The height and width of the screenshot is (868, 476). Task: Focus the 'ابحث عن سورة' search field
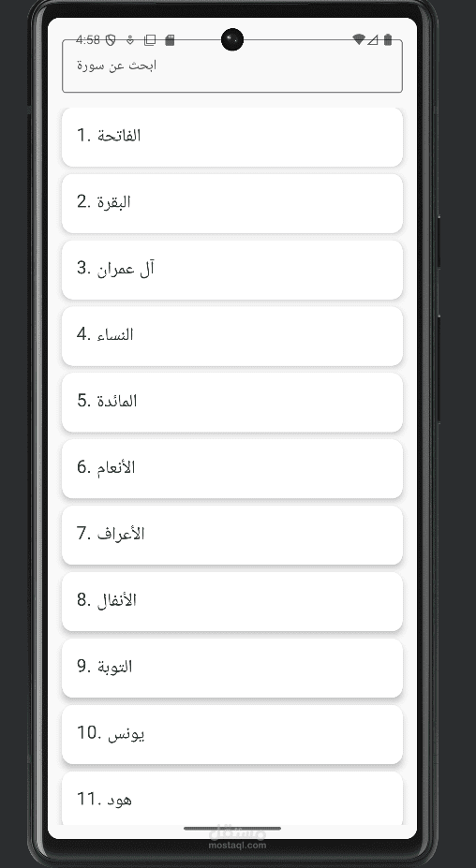tap(232, 66)
